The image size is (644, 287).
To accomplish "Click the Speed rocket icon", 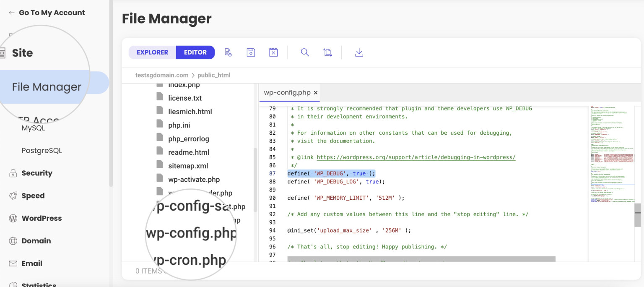I will [13, 196].
